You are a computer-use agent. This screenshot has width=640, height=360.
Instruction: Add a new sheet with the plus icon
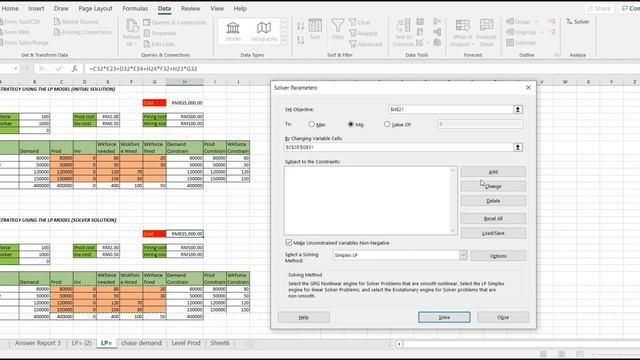point(250,344)
